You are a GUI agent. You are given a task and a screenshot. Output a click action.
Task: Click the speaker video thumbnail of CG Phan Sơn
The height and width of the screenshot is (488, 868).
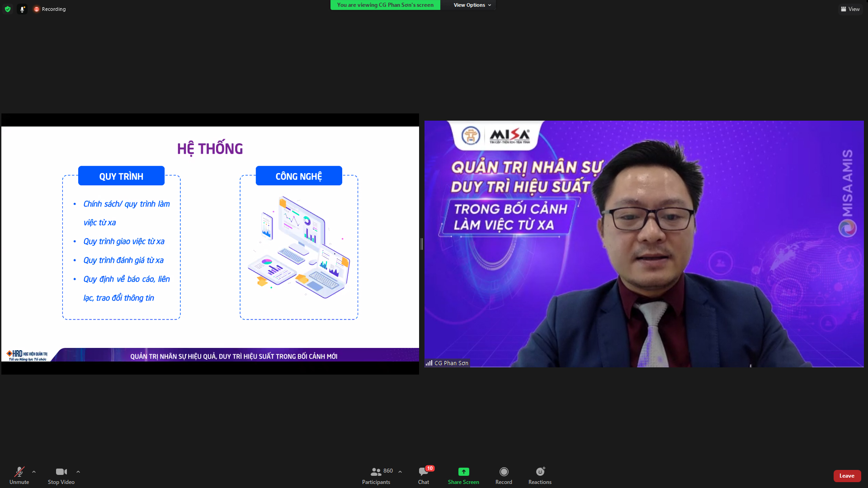(644, 244)
